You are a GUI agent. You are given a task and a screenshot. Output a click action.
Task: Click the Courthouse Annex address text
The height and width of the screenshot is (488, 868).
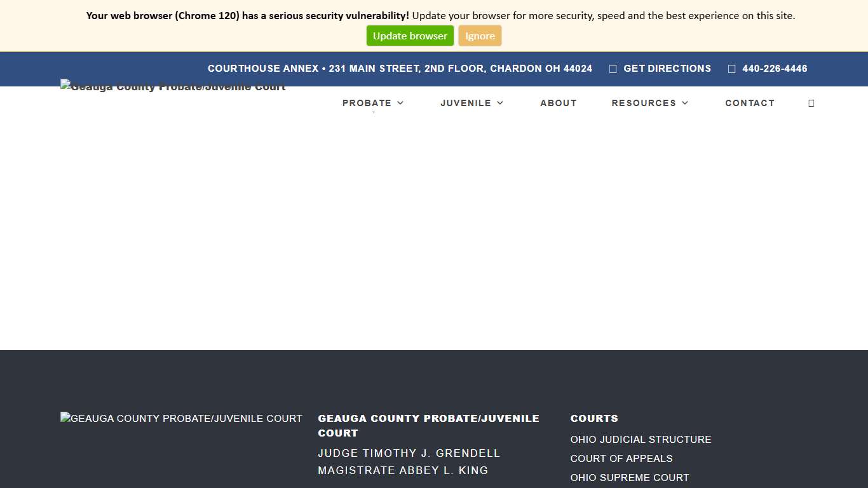[x=400, y=68]
